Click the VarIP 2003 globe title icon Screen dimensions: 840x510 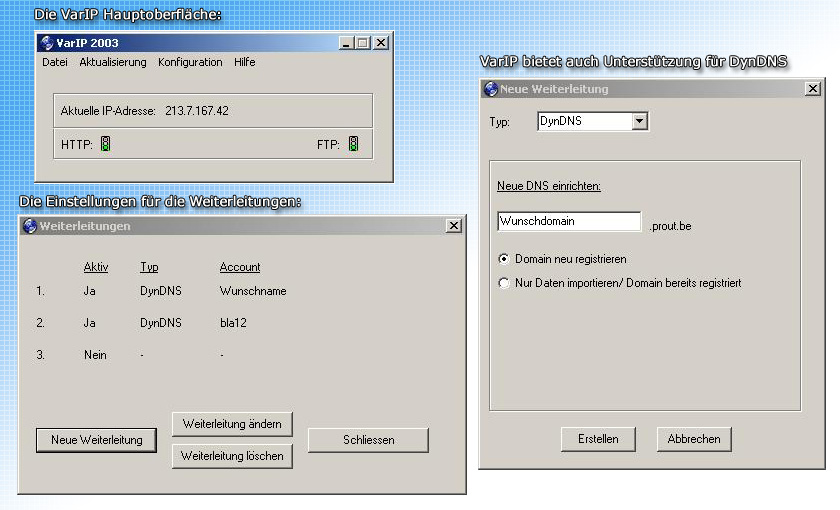pos(47,43)
